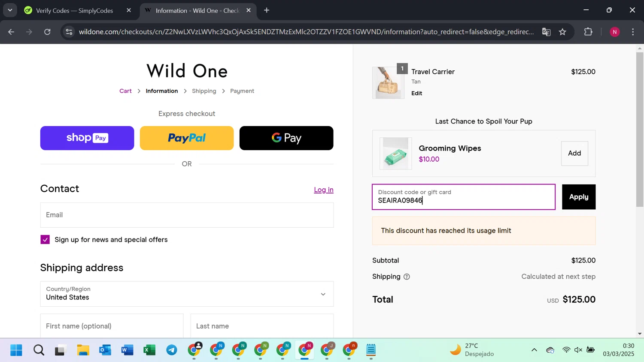Viewport: 644px width, 362px height.
Task: Open the tab search dropdown arrow
Action: (10, 10)
